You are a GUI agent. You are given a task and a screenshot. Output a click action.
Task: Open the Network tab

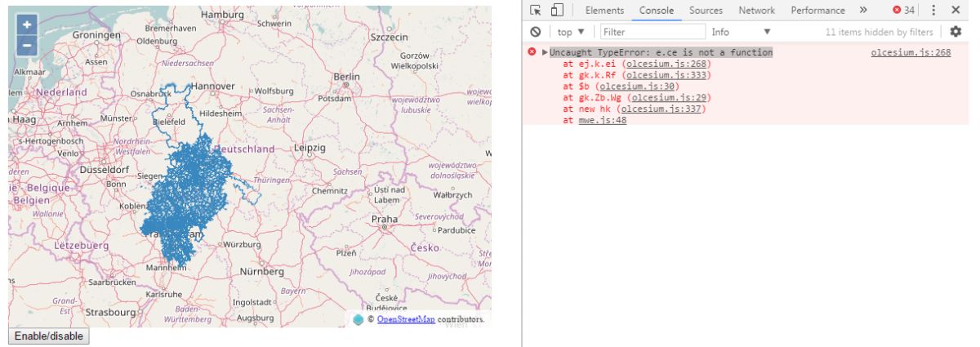(756, 11)
